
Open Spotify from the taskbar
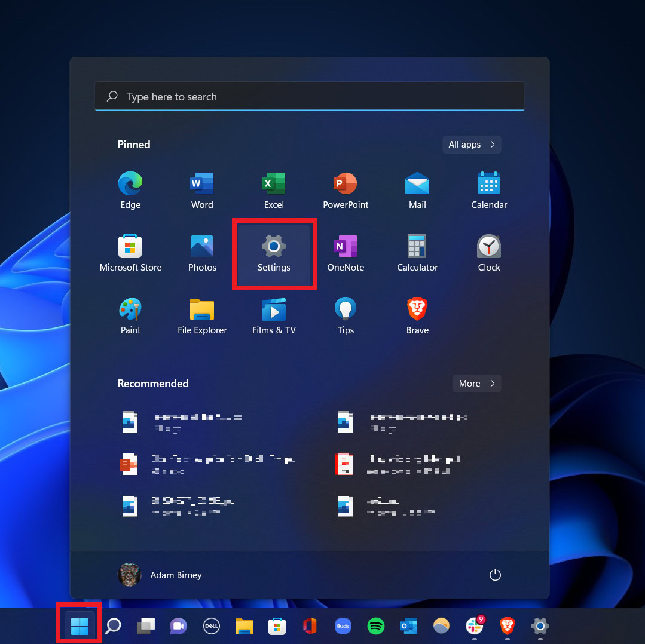pos(375,626)
